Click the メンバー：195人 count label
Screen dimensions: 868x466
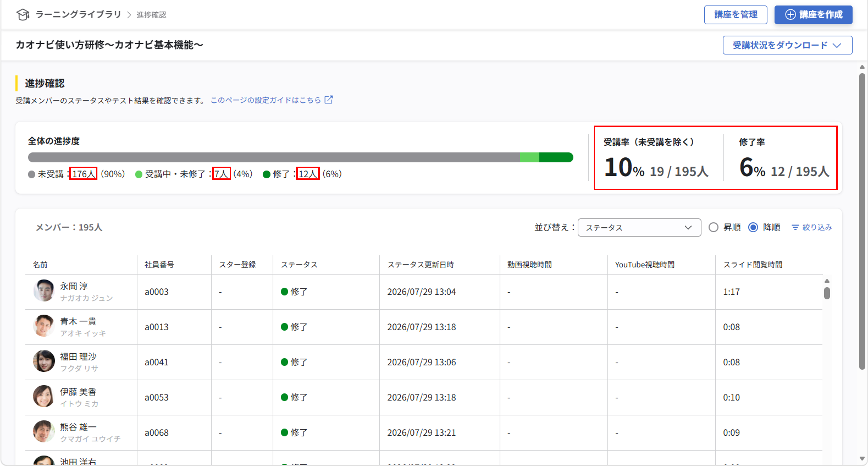[x=69, y=228]
